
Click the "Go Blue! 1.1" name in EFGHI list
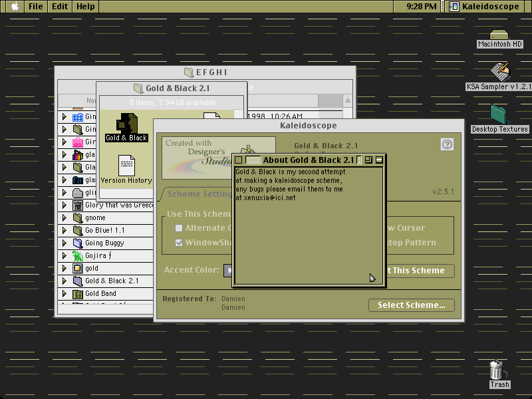(105, 231)
